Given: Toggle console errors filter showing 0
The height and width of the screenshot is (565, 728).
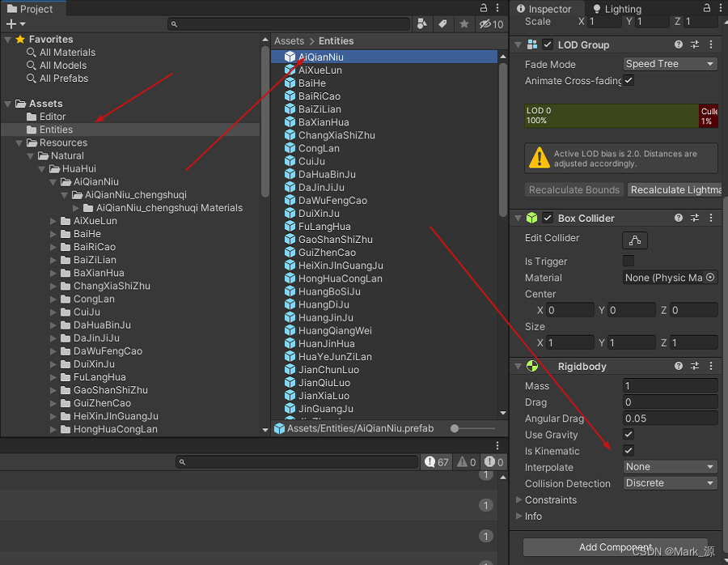Looking at the screenshot, I should [x=493, y=462].
